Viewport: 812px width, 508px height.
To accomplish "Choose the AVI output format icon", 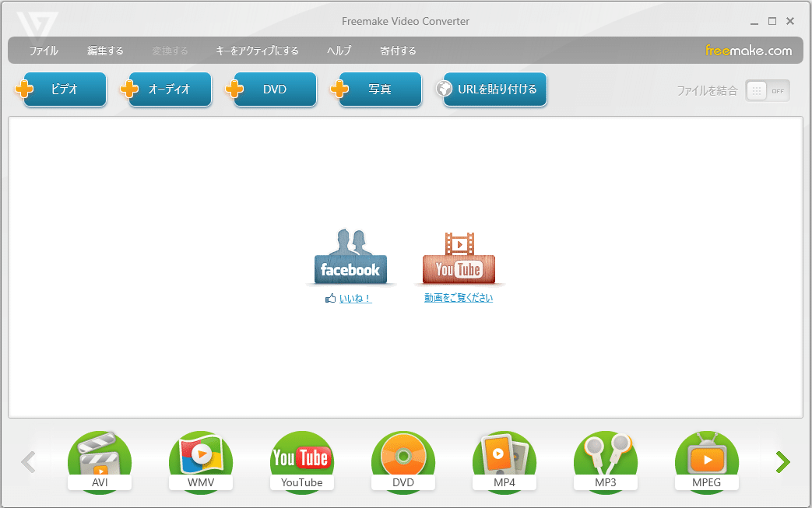I will 100,462.
